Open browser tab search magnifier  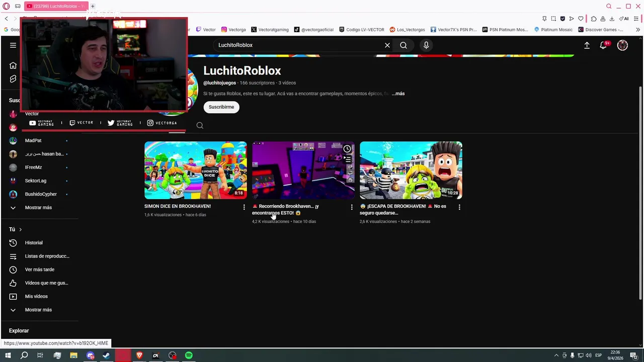coord(609,6)
